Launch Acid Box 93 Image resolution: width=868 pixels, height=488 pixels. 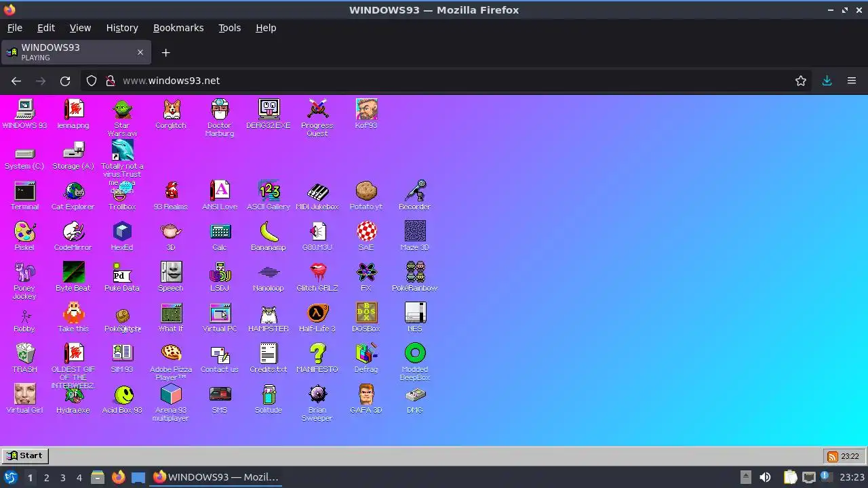click(x=122, y=399)
